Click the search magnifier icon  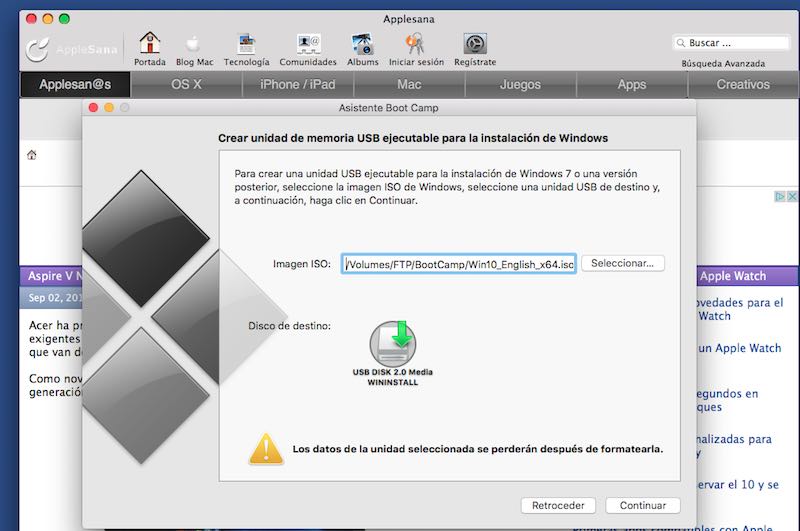point(681,43)
